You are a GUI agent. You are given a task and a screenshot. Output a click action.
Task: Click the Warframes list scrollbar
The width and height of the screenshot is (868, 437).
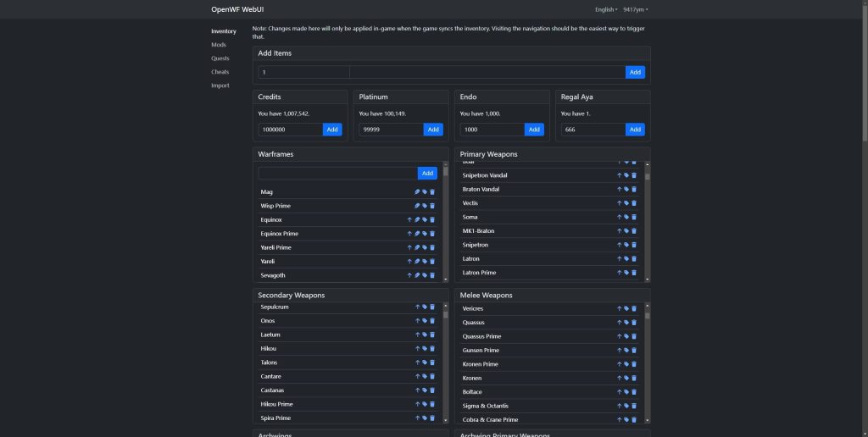pyautogui.click(x=446, y=222)
